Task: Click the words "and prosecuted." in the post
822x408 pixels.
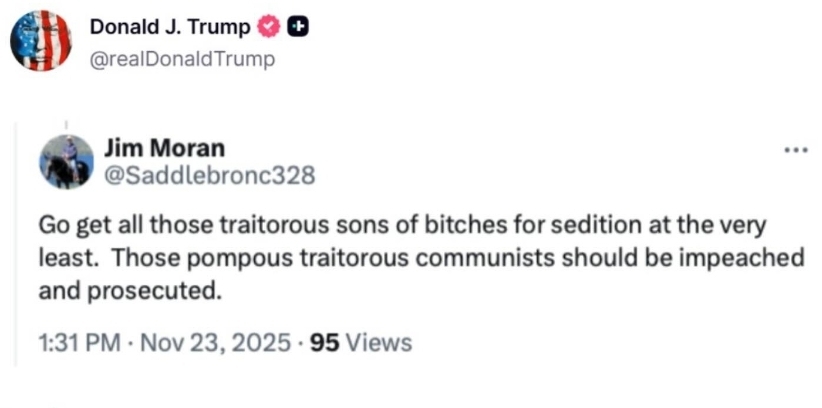Action: pos(127,293)
